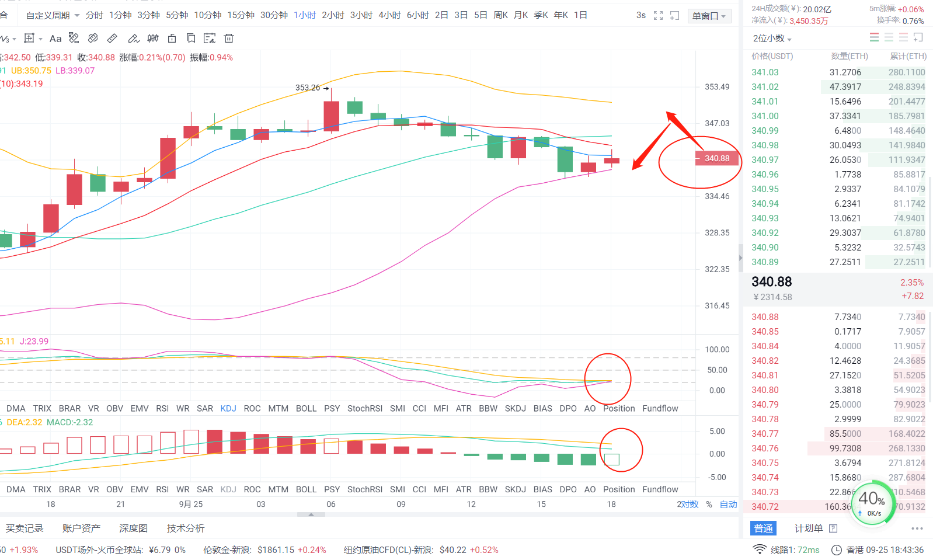Click the lock drawings icon
933x560 pixels.
click(x=172, y=39)
